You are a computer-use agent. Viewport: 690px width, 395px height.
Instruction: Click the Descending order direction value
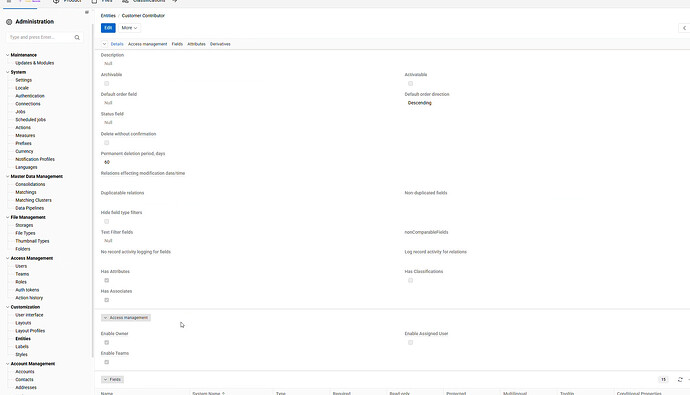click(x=420, y=103)
